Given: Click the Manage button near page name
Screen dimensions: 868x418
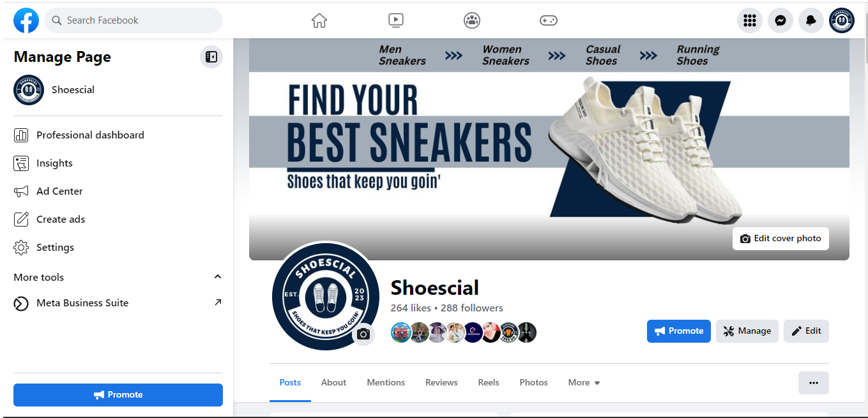Looking at the screenshot, I should tap(747, 331).
